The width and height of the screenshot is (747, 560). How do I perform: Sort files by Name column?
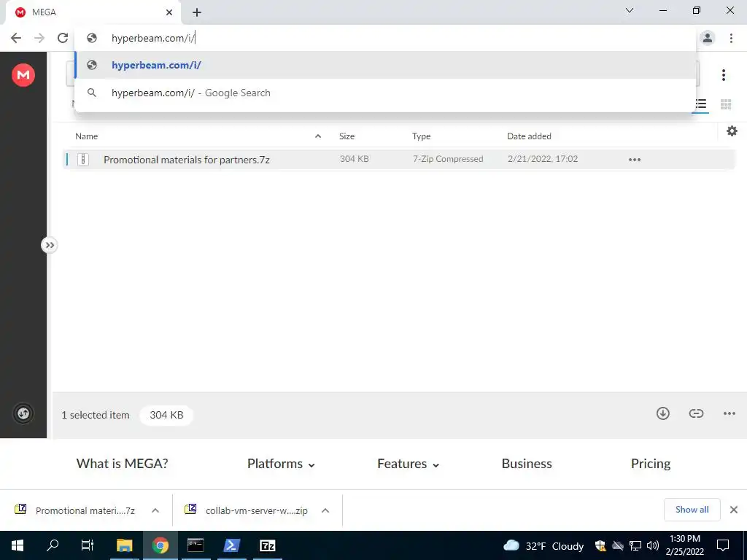pos(86,136)
